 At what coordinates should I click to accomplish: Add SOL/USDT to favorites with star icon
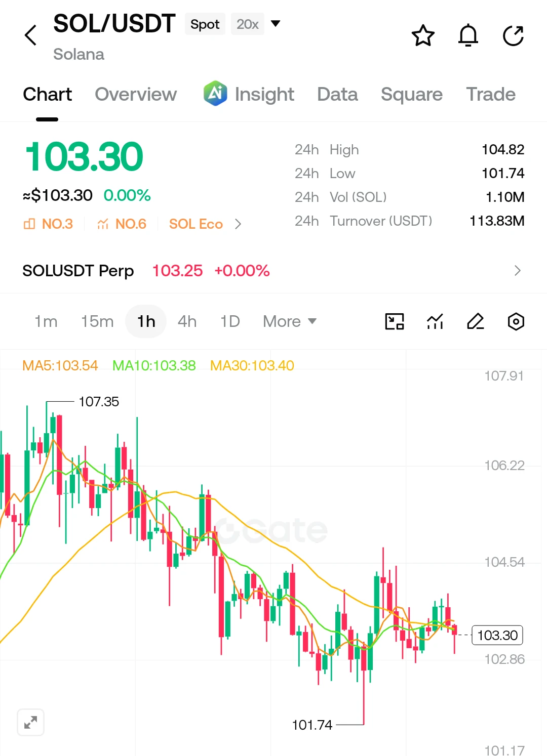click(x=423, y=35)
